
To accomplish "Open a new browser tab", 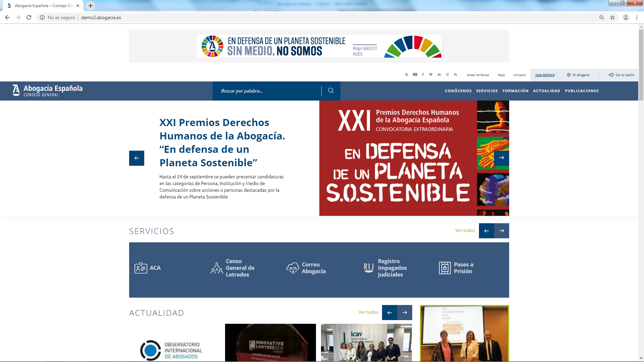I will (91, 6).
